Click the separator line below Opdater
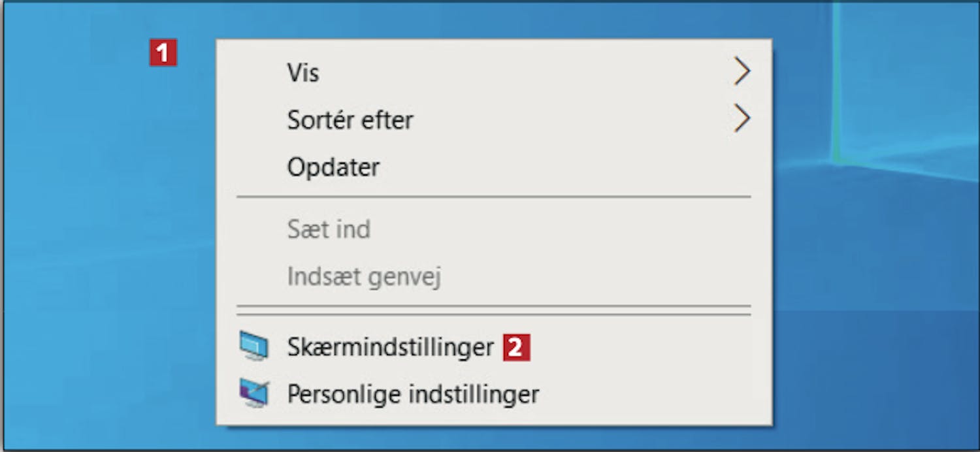Viewport: 980px width, 452px height. (x=494, y=197)
